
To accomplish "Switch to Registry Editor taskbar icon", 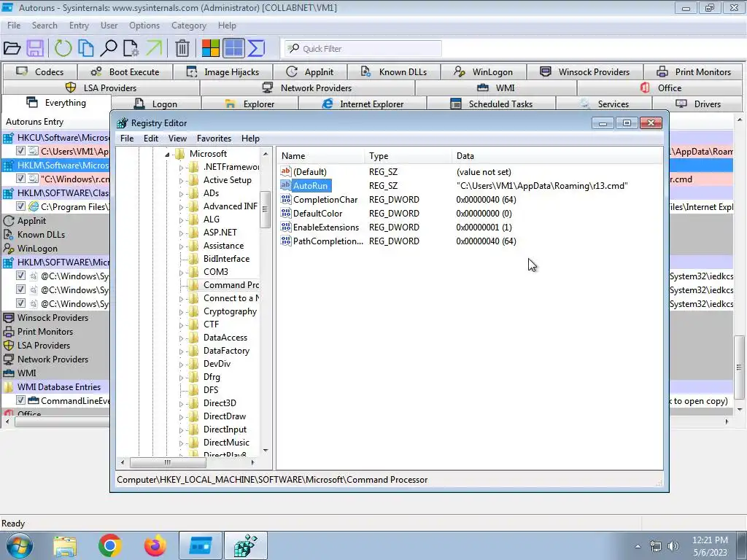I will click(x=246, y=545).
